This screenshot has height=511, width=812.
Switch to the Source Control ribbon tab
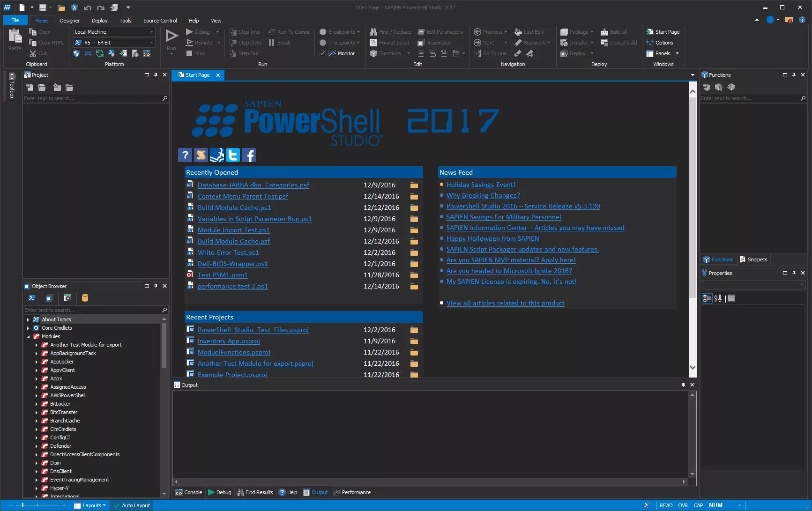click(160, 21)
